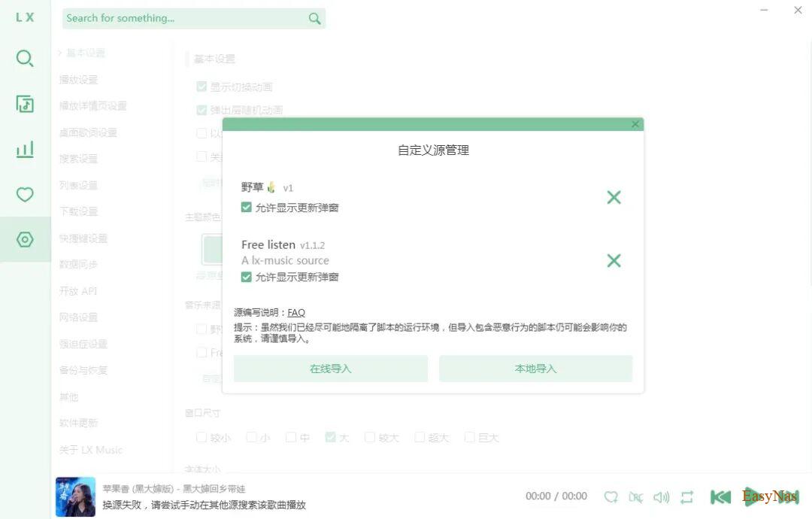The height and width of the screenshot is (519, 812).
Task: Change the loop playback mode icon
Action: pyautogui.click(x=686, y=497)
